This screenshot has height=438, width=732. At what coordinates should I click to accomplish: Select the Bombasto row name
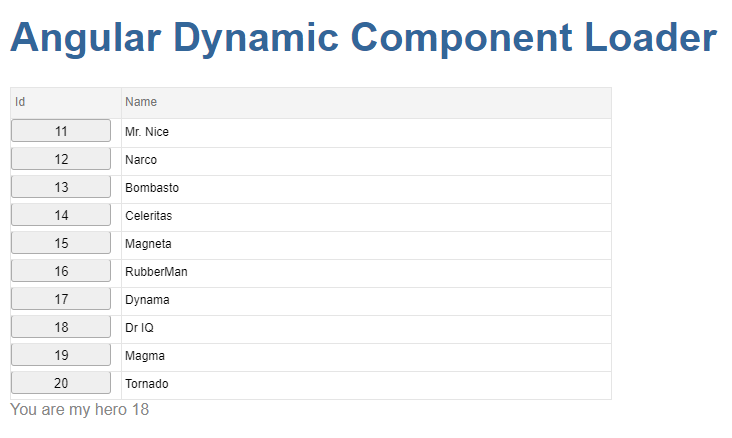(x=151, y=188)
